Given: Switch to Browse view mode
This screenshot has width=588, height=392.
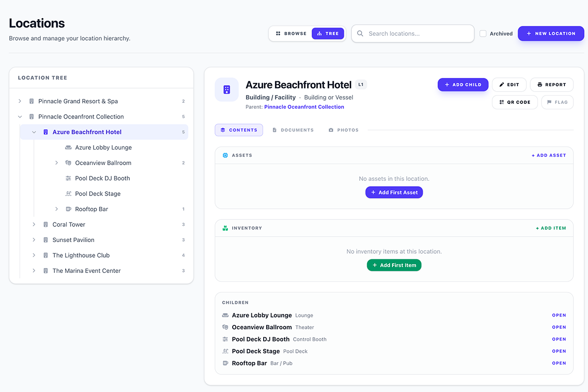Looking at the screenshot, I should [x=291, y=34].
